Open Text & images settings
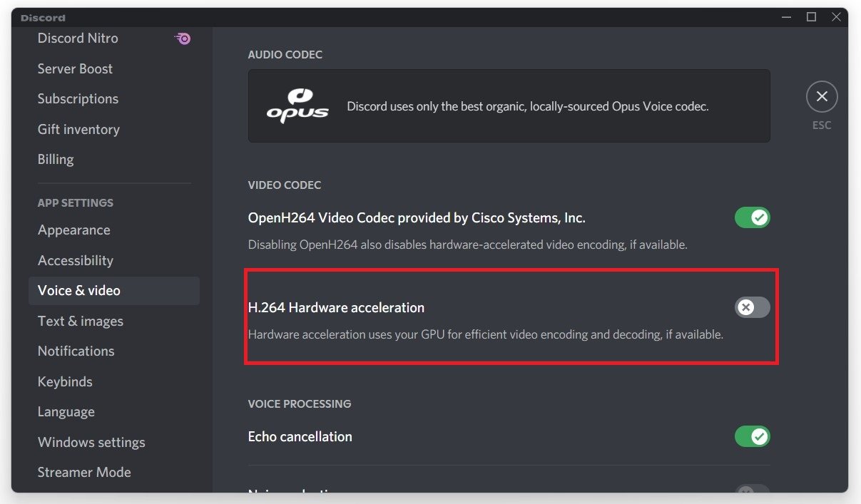Image resolution: width=861 pixels, height=504 pixels. point(81,322)
